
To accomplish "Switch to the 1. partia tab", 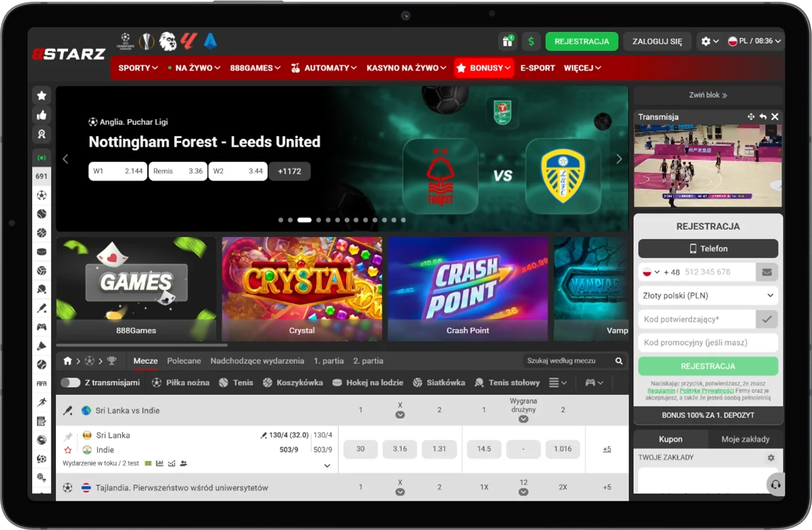I will pos(328,361).
